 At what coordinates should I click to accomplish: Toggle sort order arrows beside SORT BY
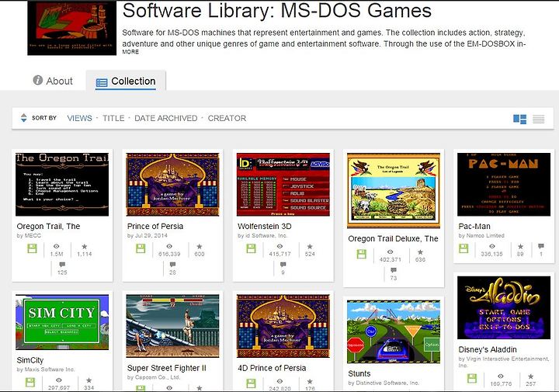point(23,118)
